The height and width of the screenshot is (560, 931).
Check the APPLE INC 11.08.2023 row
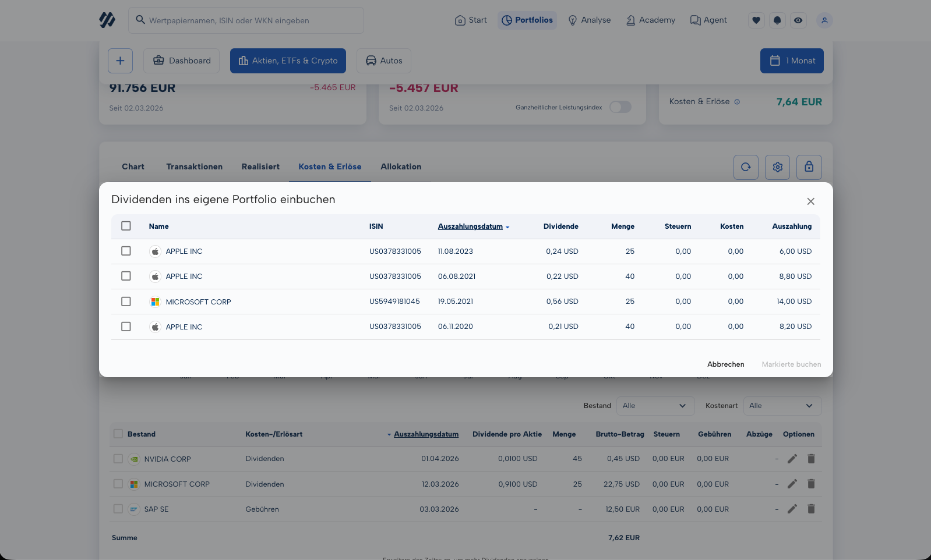pos(126,251)
